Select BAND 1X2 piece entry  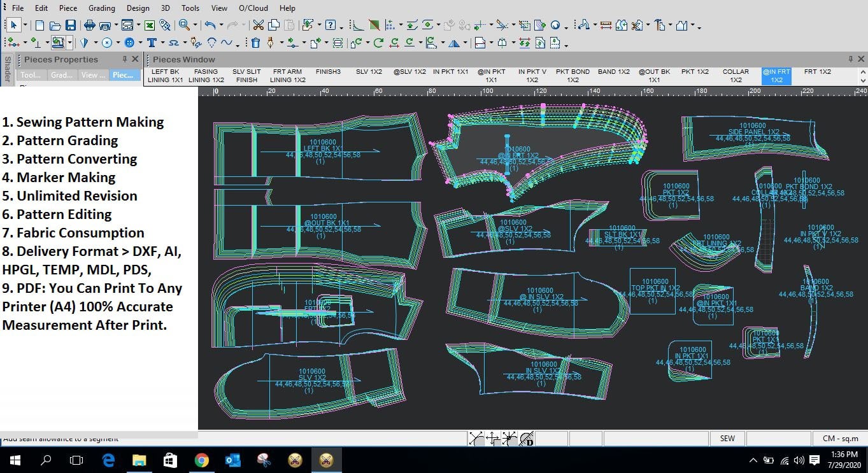pos(614,72)
